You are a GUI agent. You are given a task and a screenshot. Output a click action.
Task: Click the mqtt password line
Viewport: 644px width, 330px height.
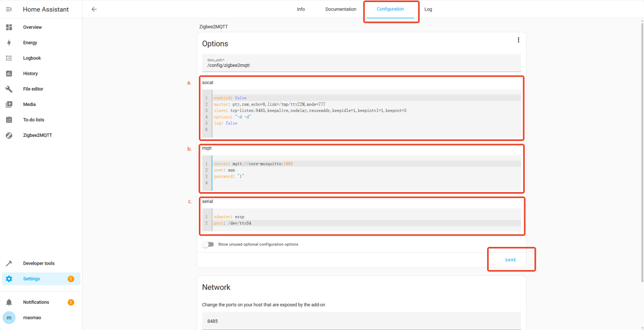tap(367, 176)
